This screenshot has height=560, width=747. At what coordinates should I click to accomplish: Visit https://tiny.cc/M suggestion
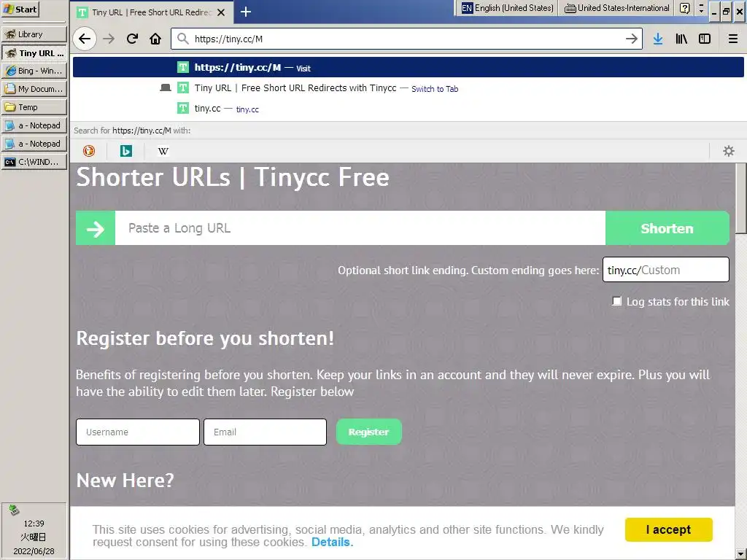[x=409, y=68]
